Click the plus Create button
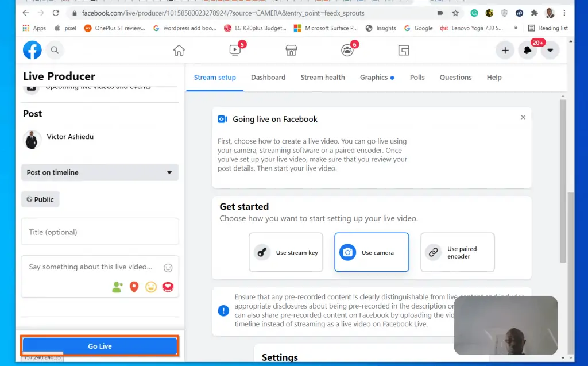 505,51
